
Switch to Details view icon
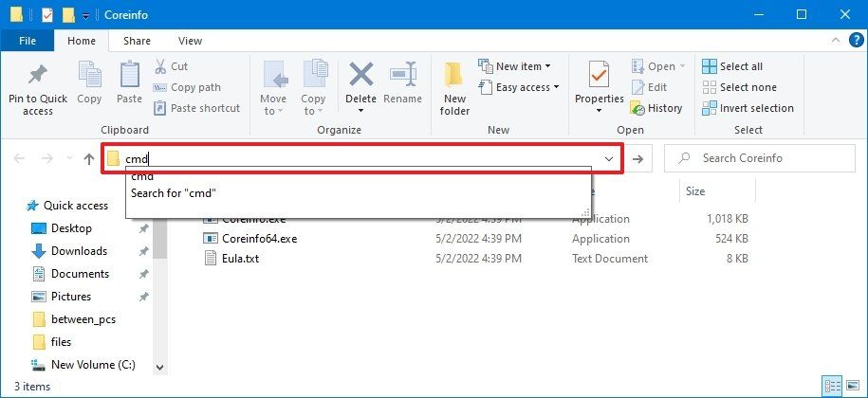[x=833, y=386]
